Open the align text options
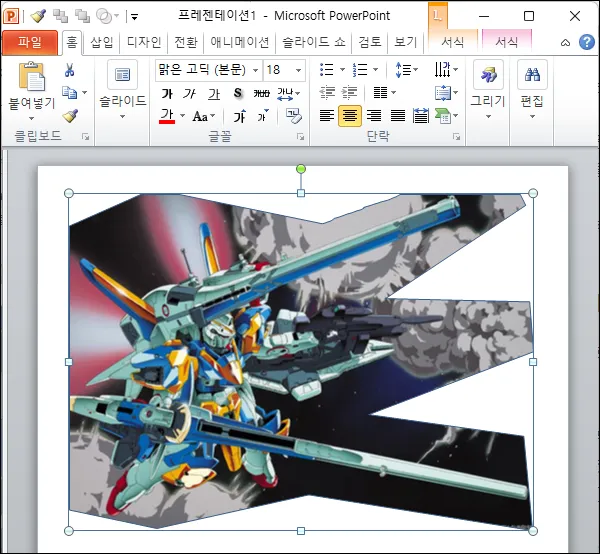The width and height of the screenshot is (600, 554). pos(446,93)
